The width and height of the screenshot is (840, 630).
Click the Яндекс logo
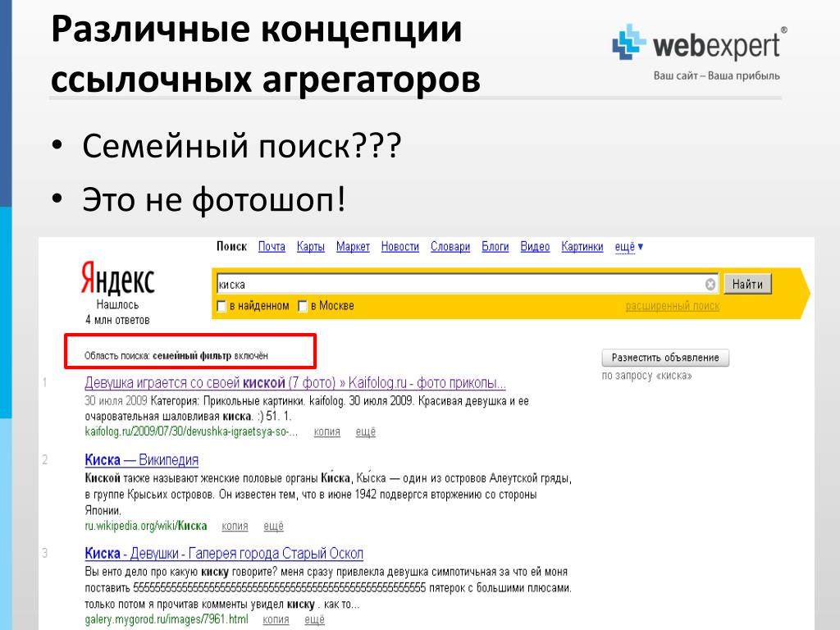pos(118,279)
